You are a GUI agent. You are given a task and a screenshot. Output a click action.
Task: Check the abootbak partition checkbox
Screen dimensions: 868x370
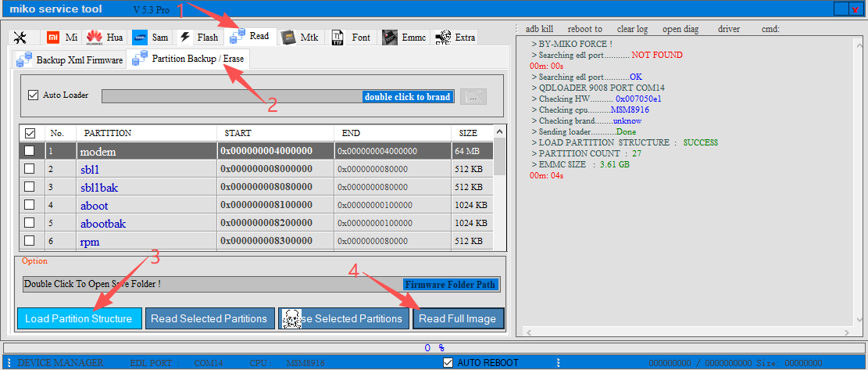[x=30, y=223]
